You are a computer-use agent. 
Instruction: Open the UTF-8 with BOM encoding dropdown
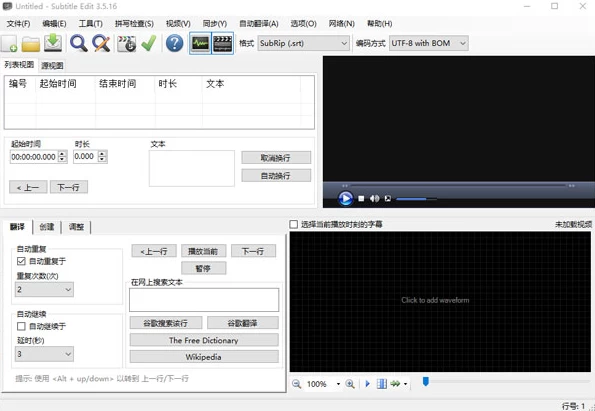click(428, 43)
